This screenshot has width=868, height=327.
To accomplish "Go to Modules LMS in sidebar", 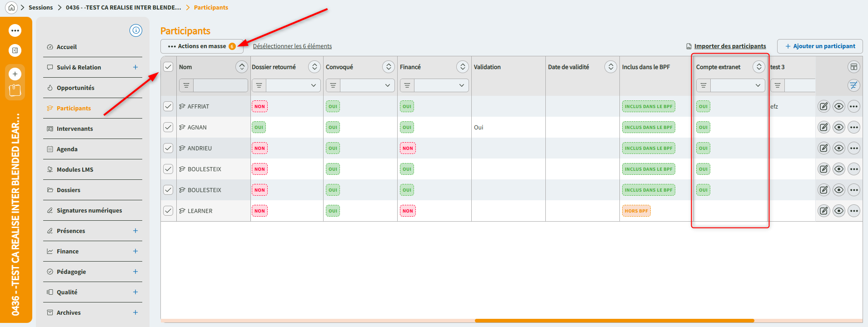I will (x=75, y=170).
